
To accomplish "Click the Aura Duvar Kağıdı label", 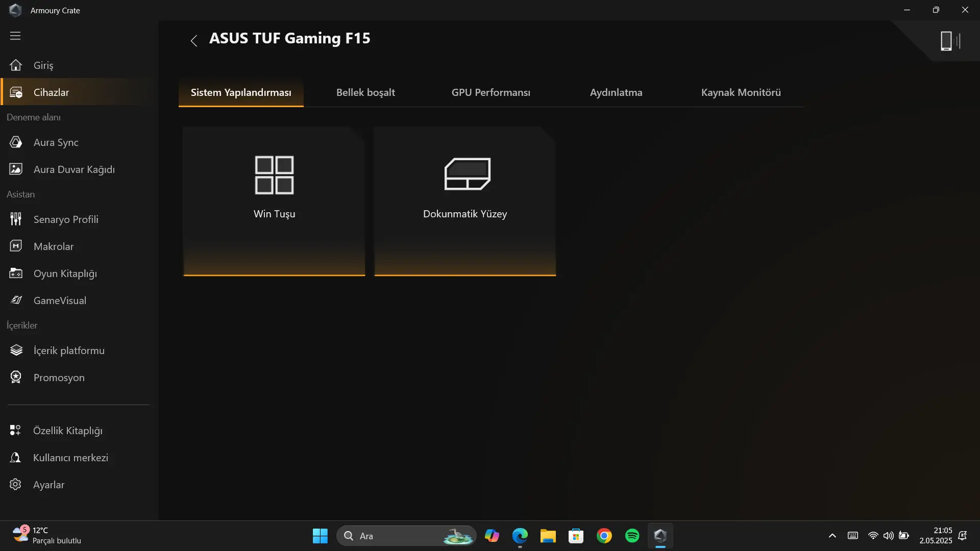I will pos(74,169).
